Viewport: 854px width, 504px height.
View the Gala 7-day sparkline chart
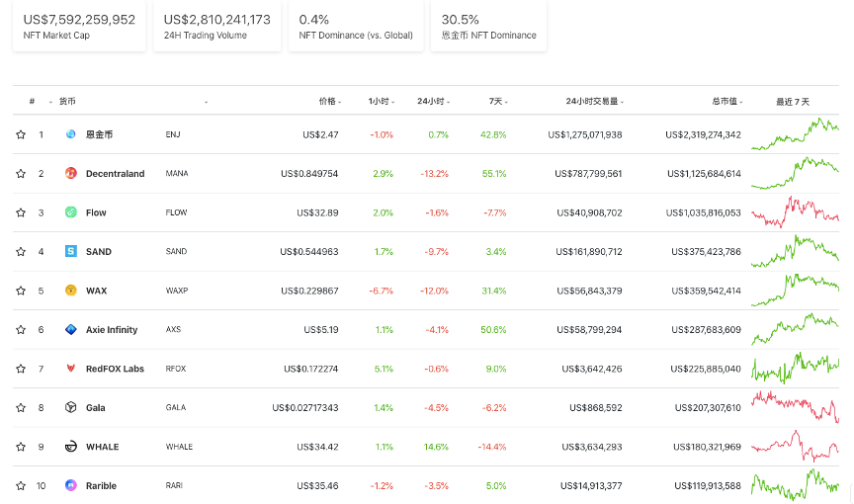coord(795,407)
